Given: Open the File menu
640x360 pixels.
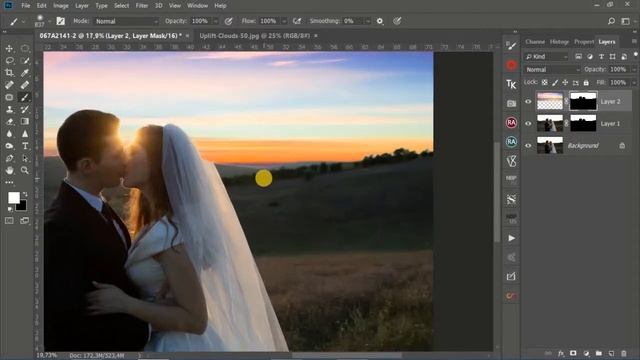Looking at the screenshot, I should click(26, 6).
